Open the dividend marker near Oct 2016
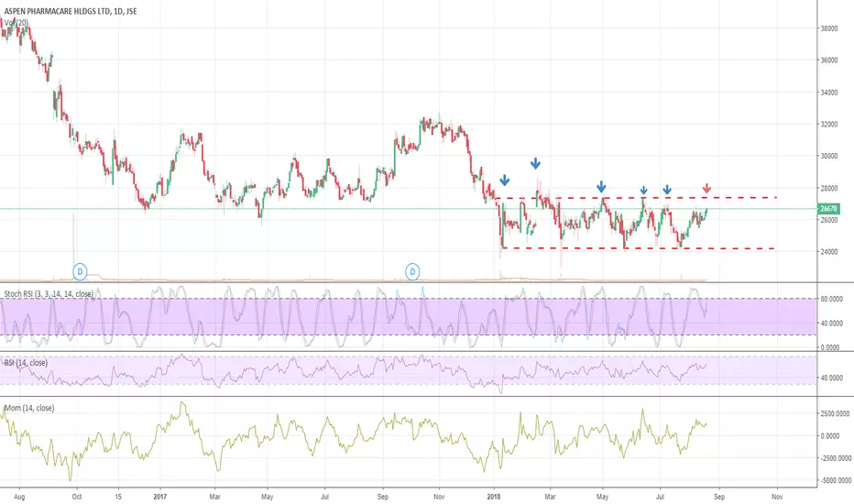 click(80, 271)
